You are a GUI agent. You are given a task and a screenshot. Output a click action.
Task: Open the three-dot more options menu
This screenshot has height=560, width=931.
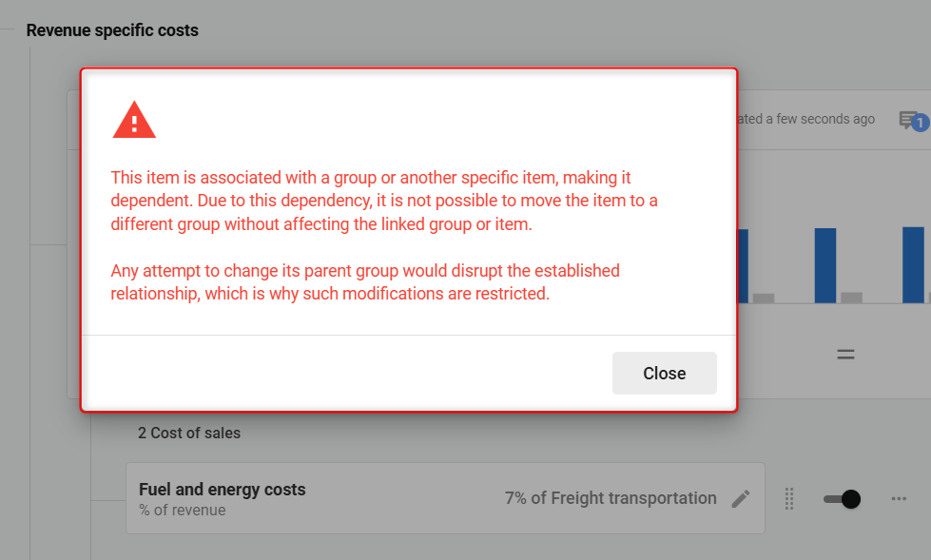click(899, 498)
